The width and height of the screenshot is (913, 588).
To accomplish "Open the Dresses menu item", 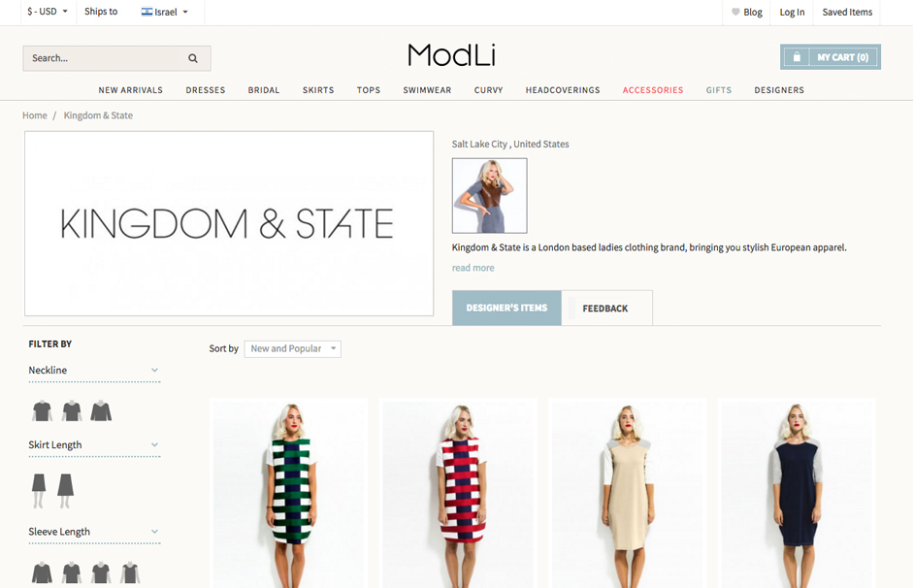I will (x=206, y=90).
